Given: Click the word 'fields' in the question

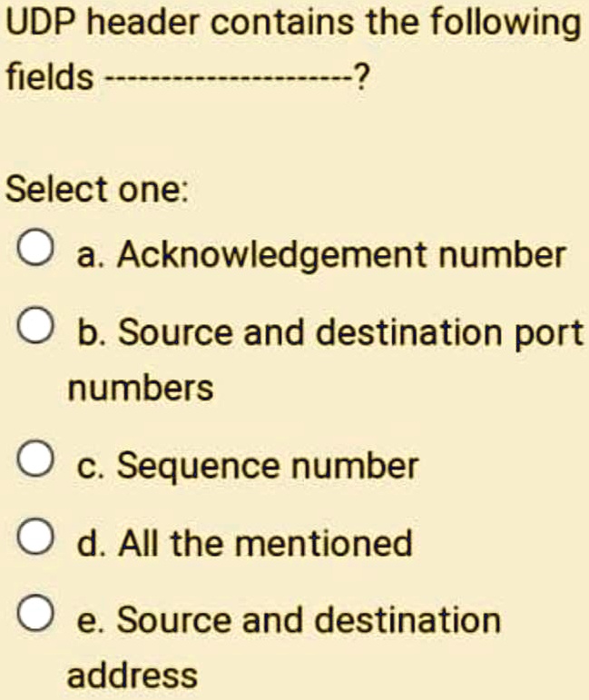Looking at the screenshot, I should point(50,75).
